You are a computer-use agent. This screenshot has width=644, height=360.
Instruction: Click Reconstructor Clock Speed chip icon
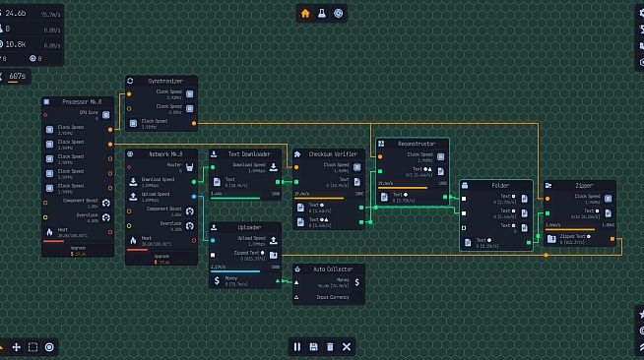[x=441, y=156]
